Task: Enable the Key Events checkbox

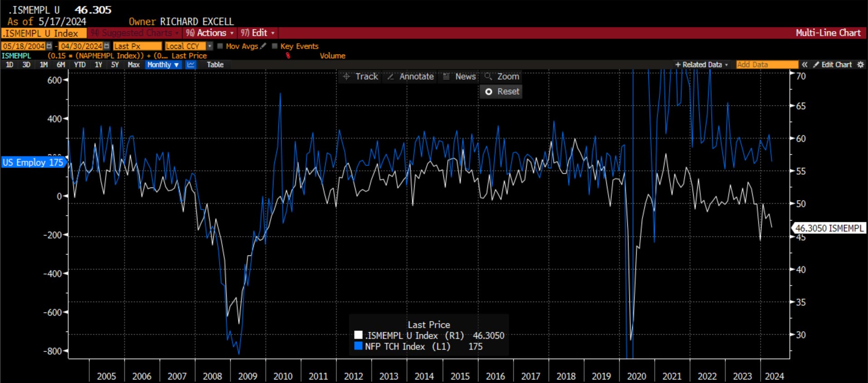Action: pos(275,46)
